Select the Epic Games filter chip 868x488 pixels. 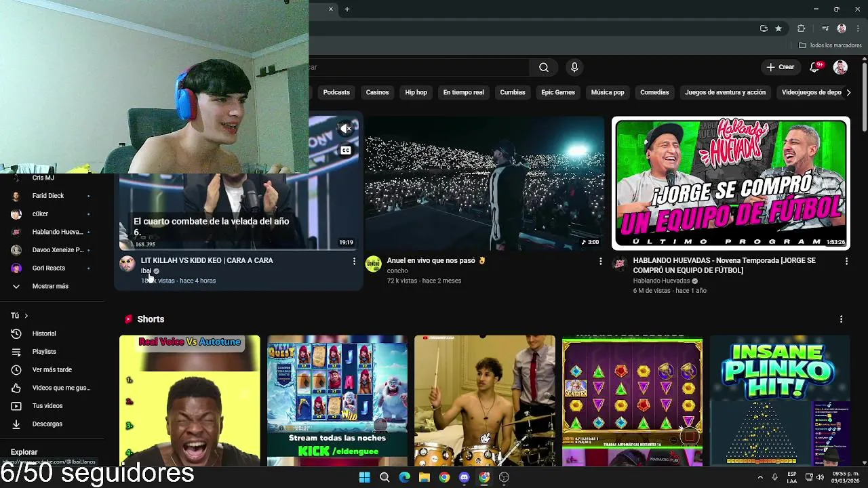[x=558, y=92]
